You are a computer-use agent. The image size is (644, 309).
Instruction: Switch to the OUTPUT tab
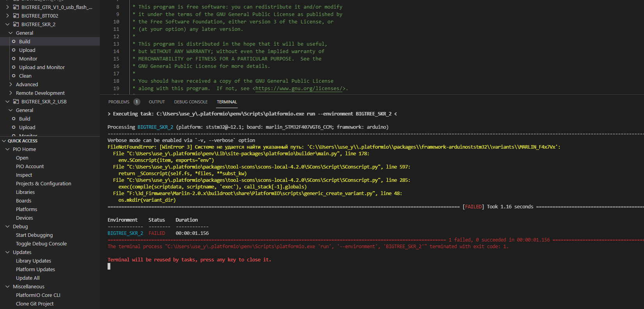point(157,102)
